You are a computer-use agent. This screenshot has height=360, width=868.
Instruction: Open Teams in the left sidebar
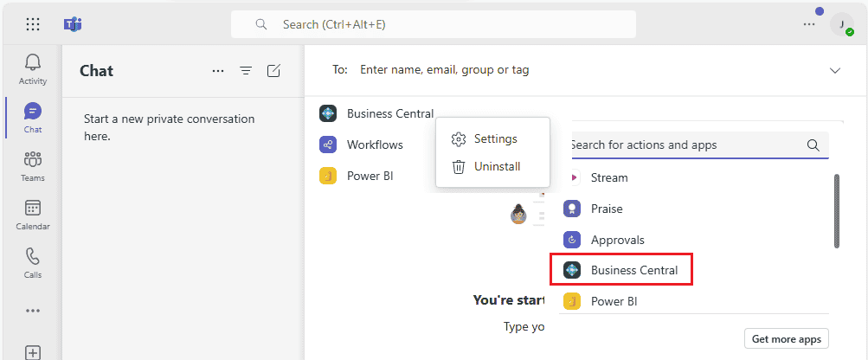[x=32, y=165]
